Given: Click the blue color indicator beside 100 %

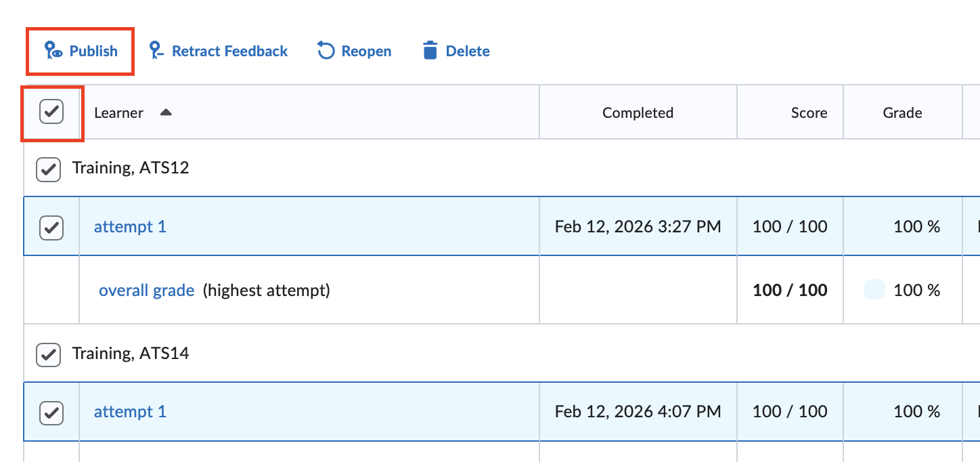Looking at the screenshot, I should (874, 289).
